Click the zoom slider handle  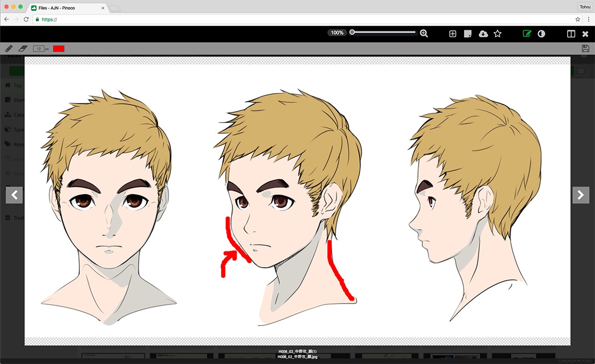[352, 32]
